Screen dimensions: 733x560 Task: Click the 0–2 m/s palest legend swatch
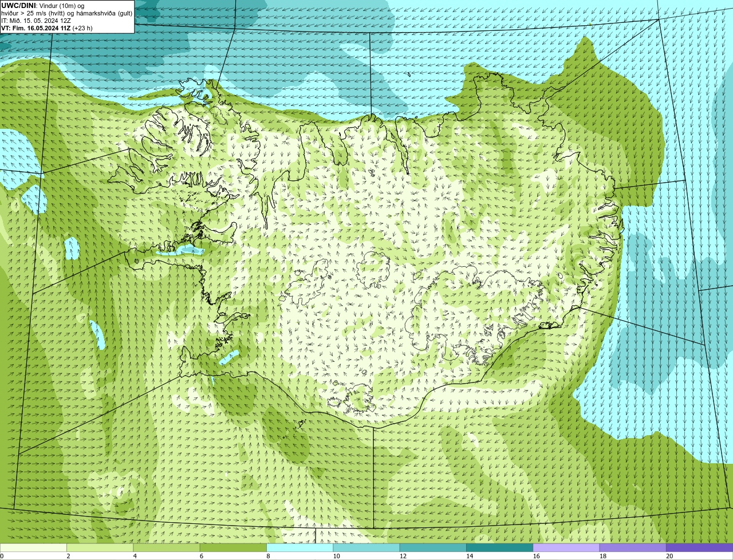(33, 548)
